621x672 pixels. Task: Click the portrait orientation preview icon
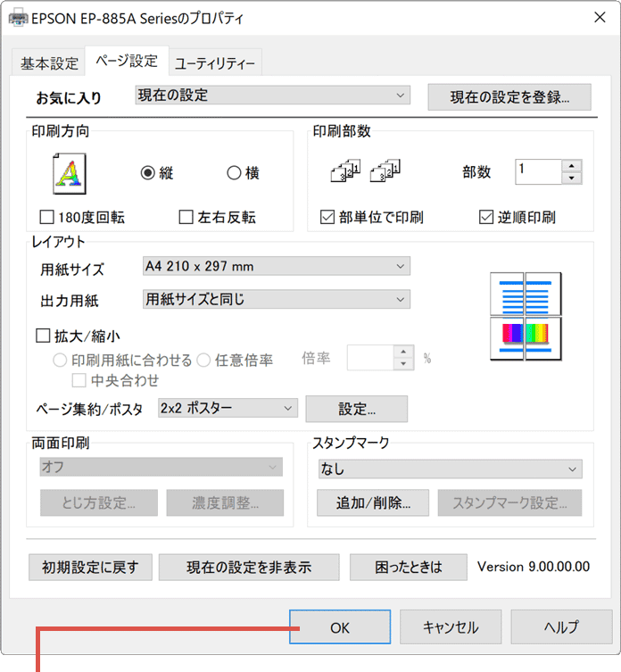tap(70, 173)
